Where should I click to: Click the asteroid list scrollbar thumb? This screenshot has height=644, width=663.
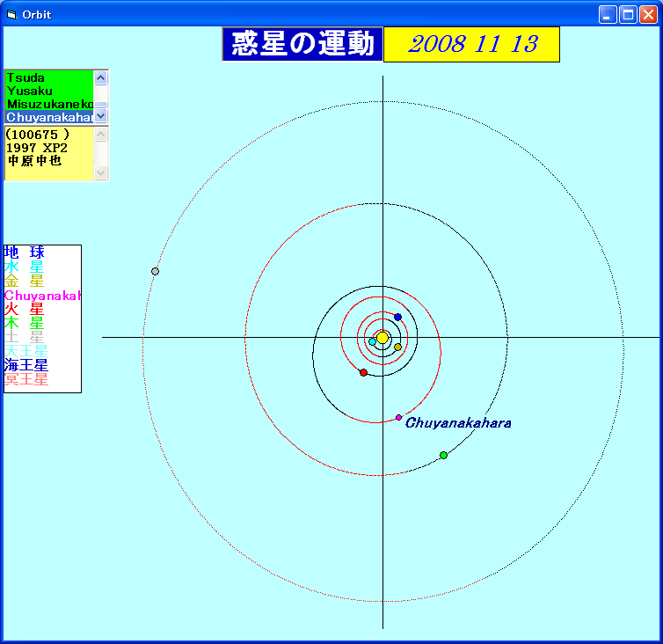(100, 105)
